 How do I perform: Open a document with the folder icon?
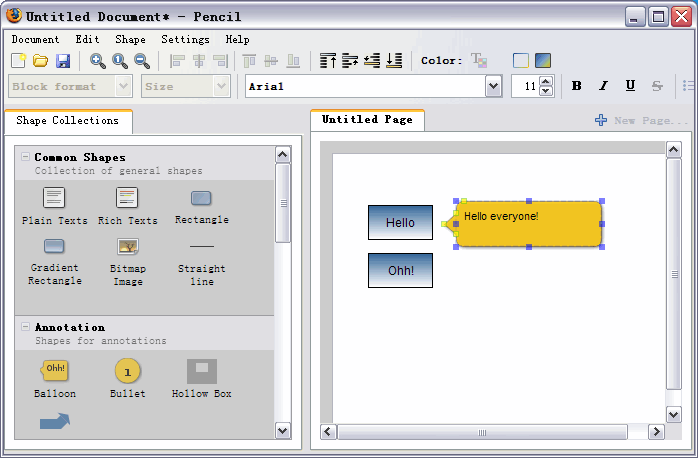[41, 61]
